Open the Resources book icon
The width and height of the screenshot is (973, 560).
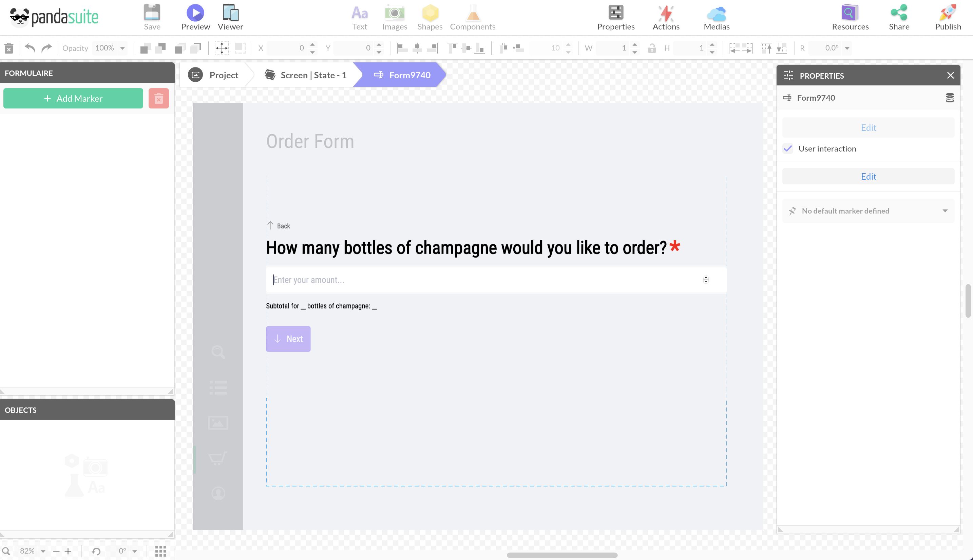point(850,13)
